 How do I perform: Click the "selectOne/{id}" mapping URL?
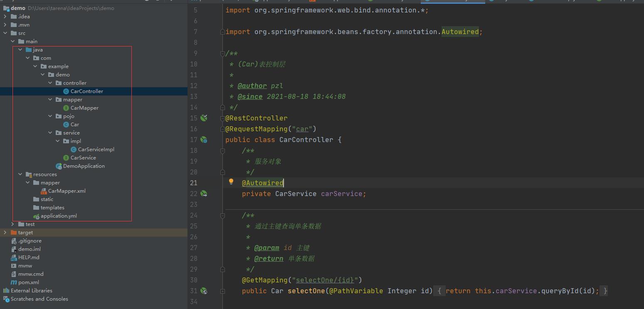(x=325, y=280)
